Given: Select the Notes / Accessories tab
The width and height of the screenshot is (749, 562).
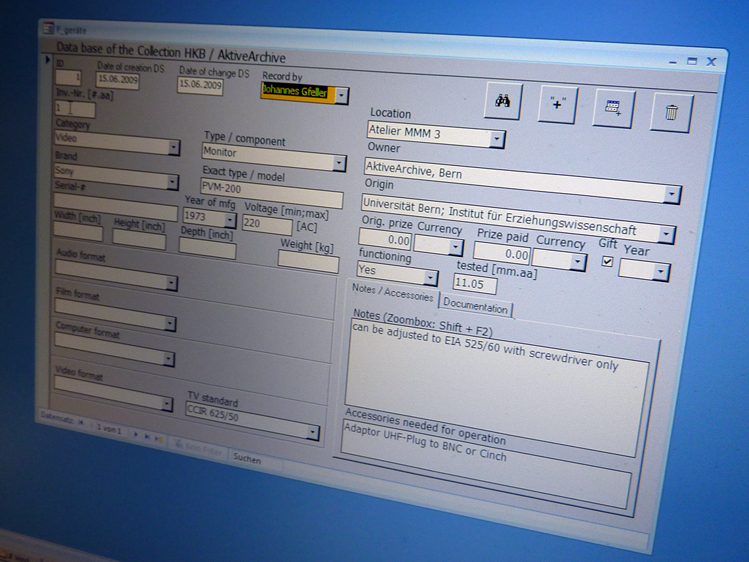Looking at the screenshot, I should pyautogui.click(x=393, y=296).
